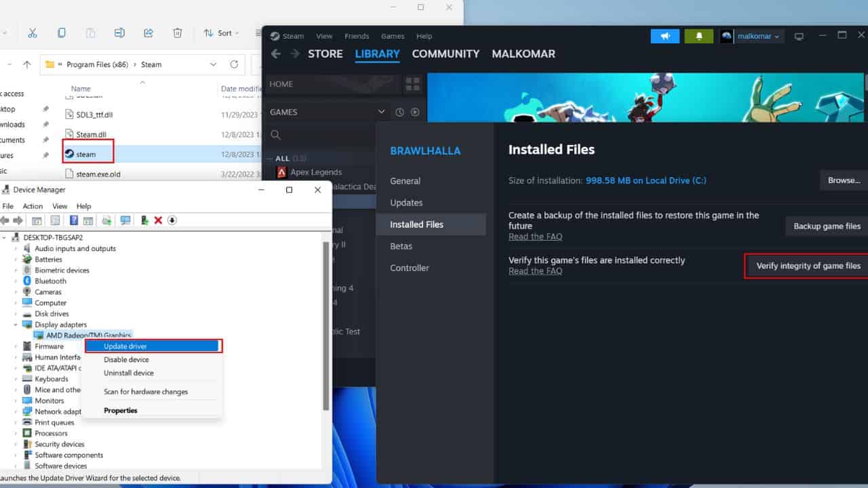Click the Device Manager vertical scrollbar
Viewport: 868px width, 488px height.
click(326, 325)
